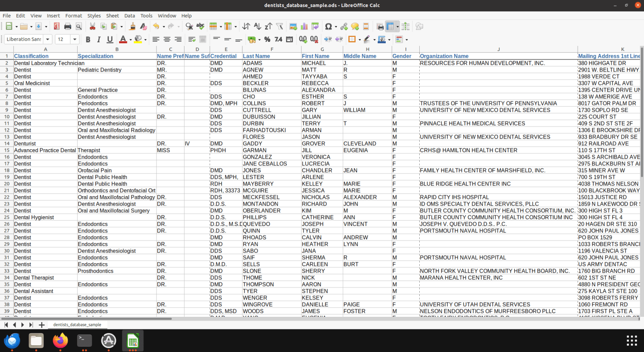This screenshot has width=644, height=352.
Task: Insert a pivot table
Action: point(315,26)
